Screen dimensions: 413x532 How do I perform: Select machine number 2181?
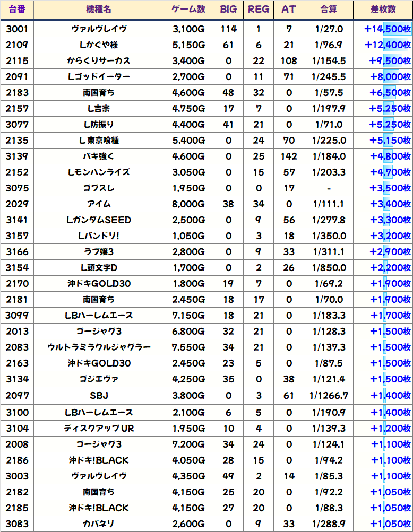click(17, 300)
